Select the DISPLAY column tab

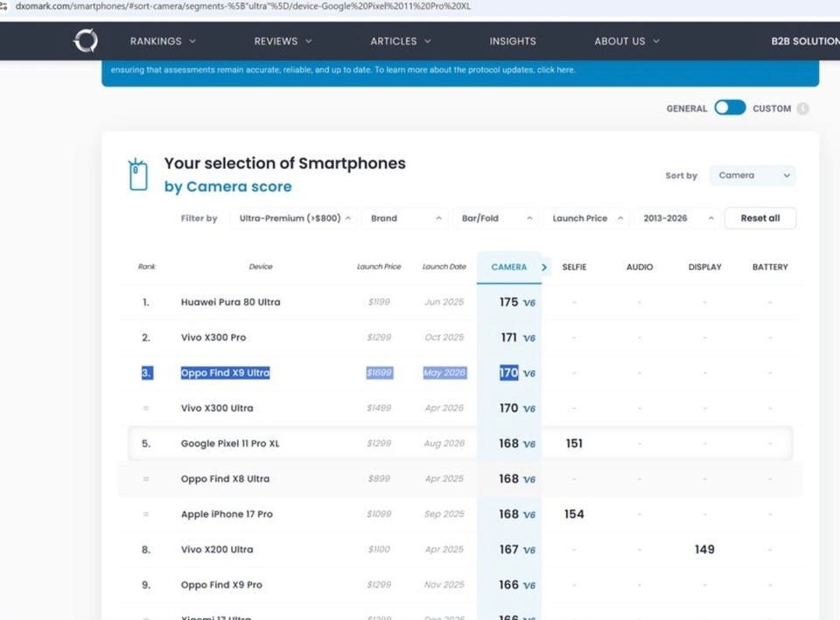705,268
